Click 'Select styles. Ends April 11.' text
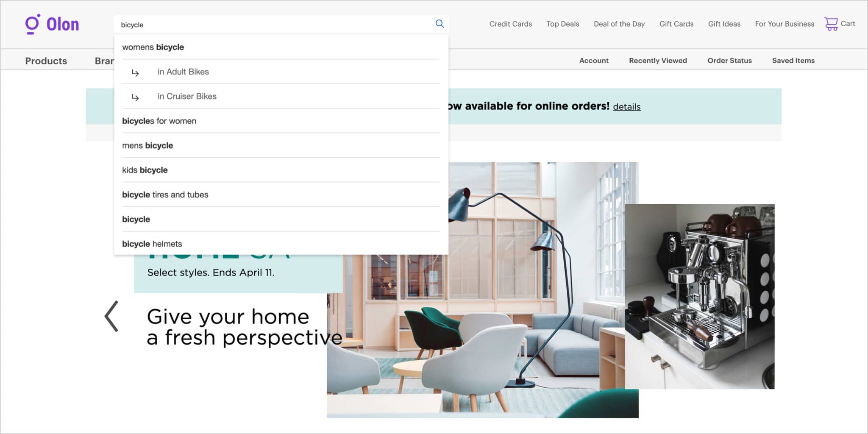Screen dimensions: 868x434 pyautogui.click(x=211, y=273)
